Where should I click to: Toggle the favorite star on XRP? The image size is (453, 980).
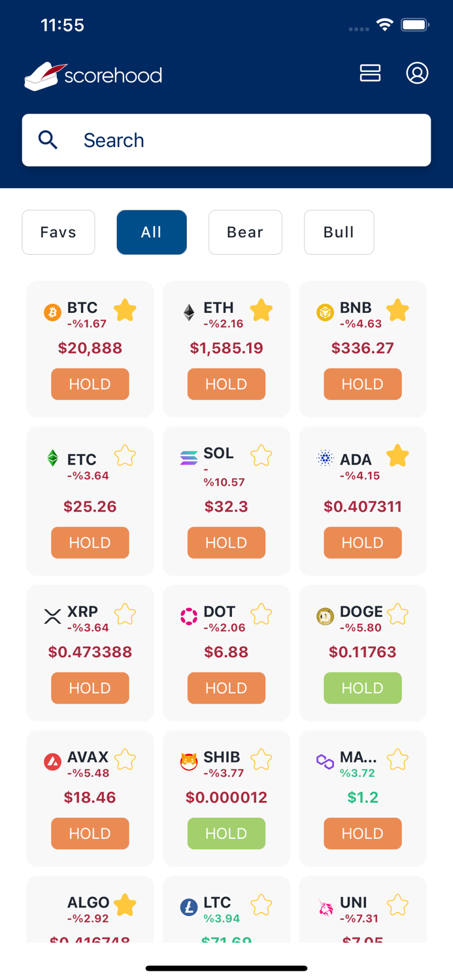(x=125, y=614)
